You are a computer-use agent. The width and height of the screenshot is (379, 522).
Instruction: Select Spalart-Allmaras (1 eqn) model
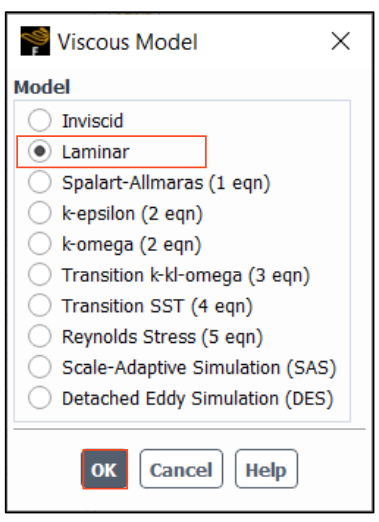[40, 182]
